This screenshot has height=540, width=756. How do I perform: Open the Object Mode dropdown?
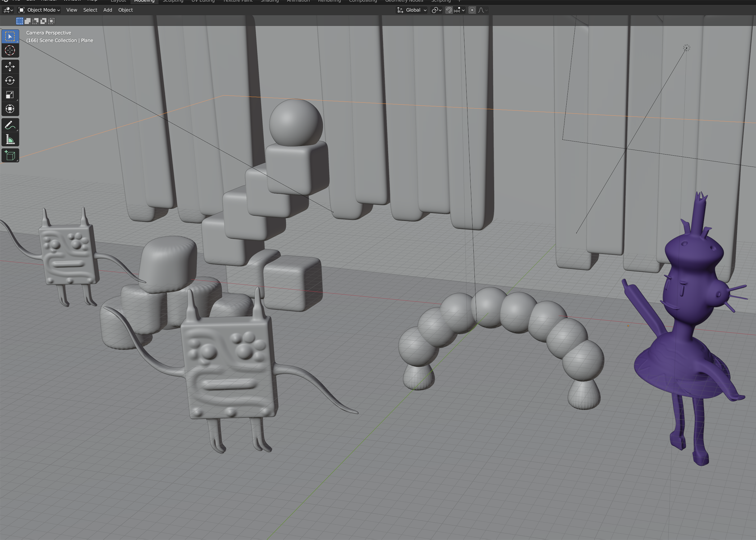coord(39,10)
